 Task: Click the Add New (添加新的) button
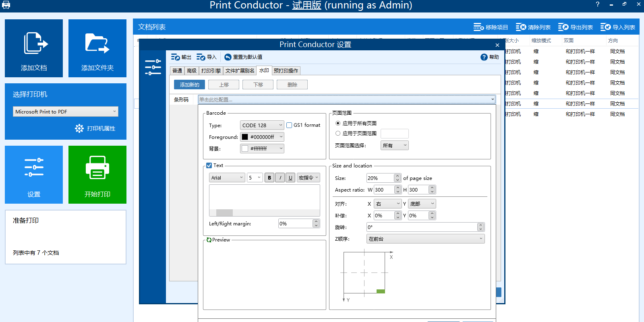[x=189, y=85]
